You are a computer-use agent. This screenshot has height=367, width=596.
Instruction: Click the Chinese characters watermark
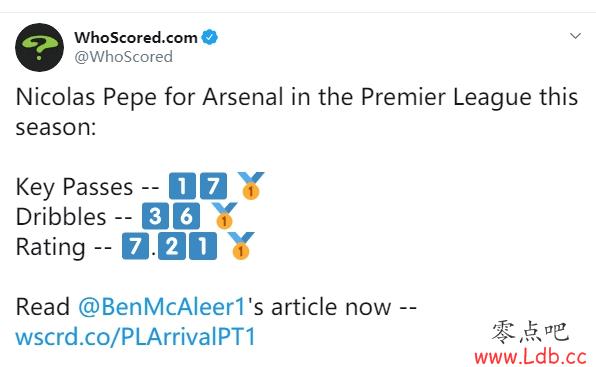tap(530, 332)
